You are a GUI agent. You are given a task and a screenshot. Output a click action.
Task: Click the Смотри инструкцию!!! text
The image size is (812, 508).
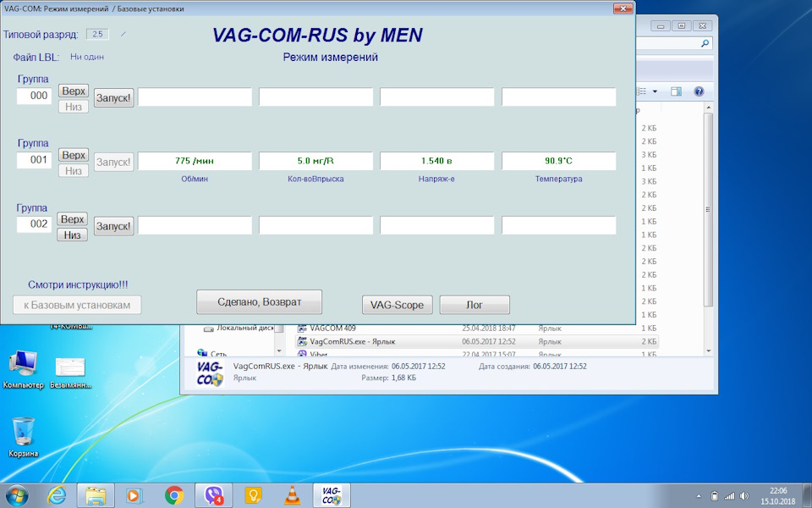click(x=78, y=284)
